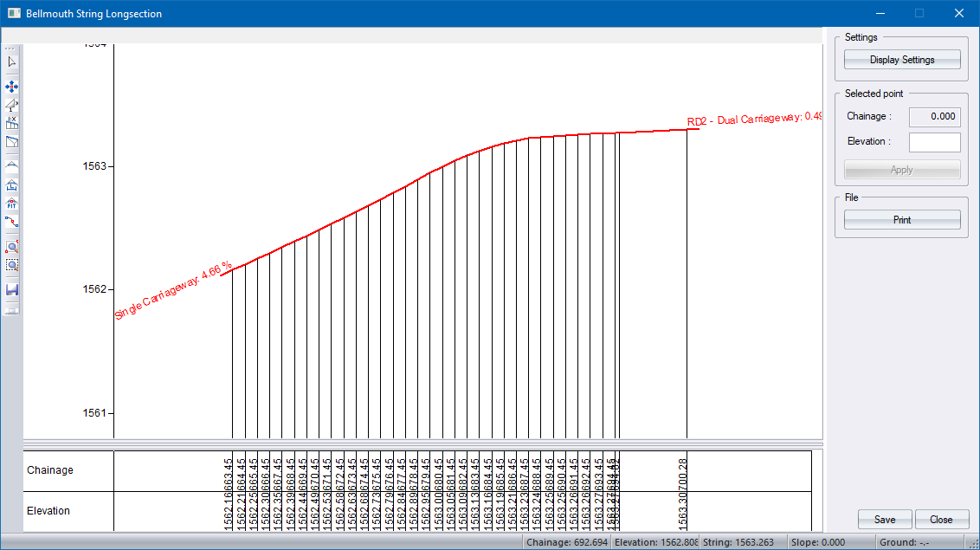Viewport: 980px width, 550px height.
Task: Click the toolbar drag handle dots
Action: pyautogui.click(x=11, y=49)
